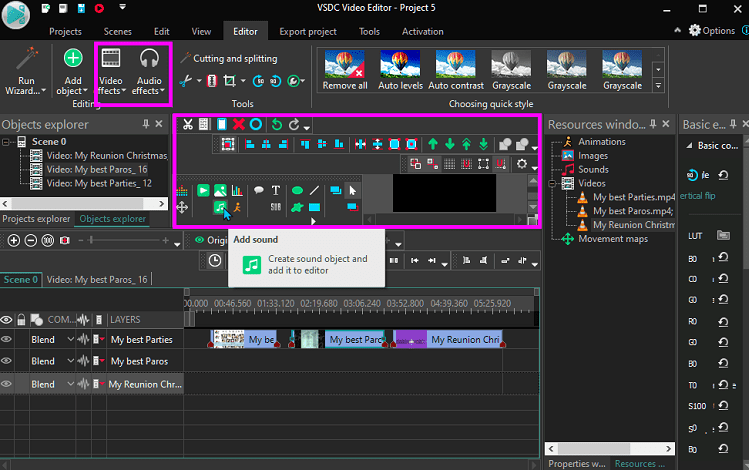Zoom out the timeline with minus circle
The height and width of the screenshot is (470, 749).
31,241
